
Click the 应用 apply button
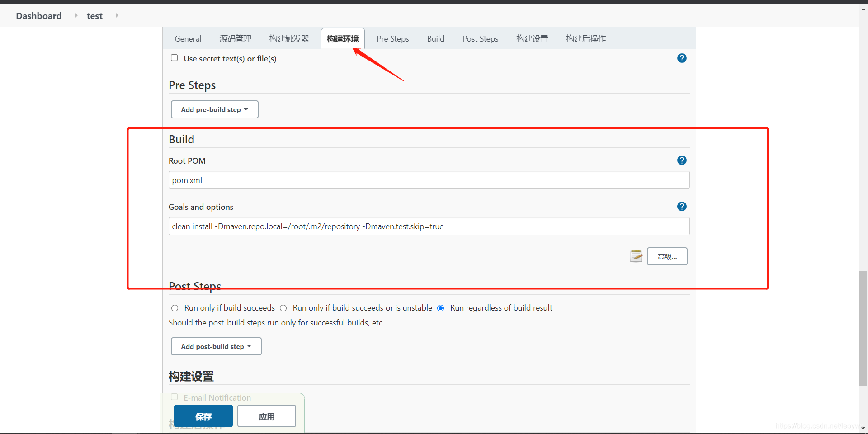267,416
